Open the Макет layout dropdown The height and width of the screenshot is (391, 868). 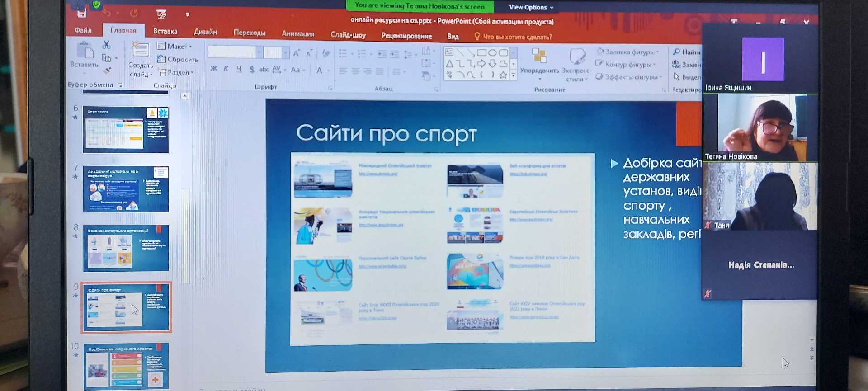pos(174,46)
